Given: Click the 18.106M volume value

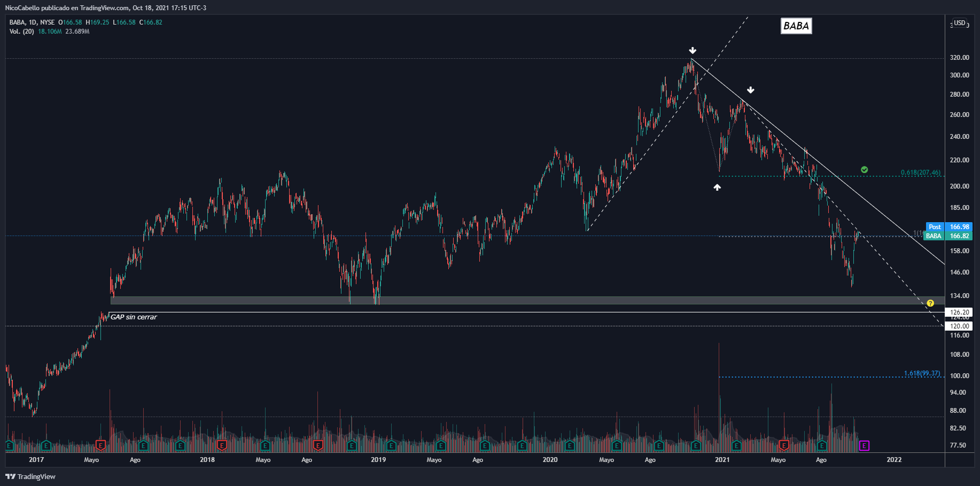Looking at the screenshot, I should (x=50, y=32).
